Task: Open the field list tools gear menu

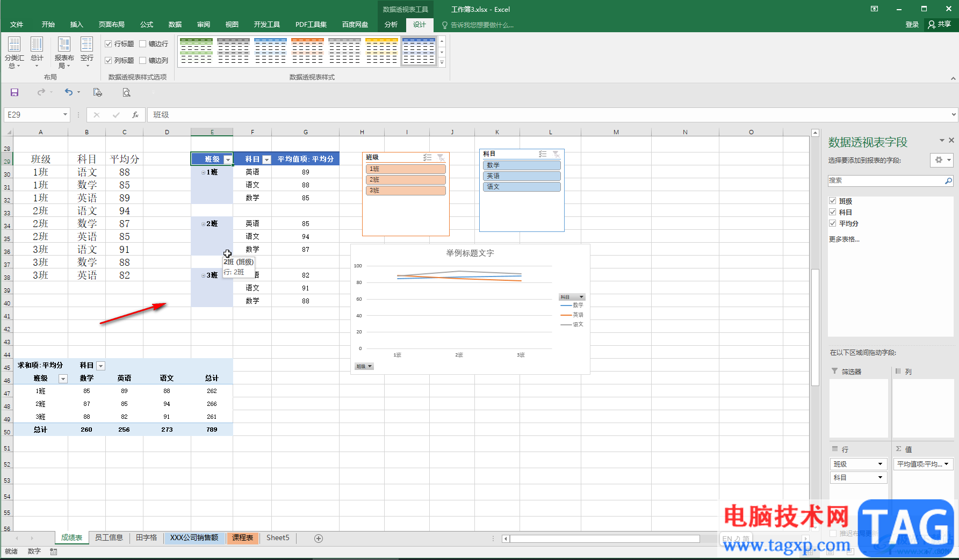Action: (x=942, y=160)
